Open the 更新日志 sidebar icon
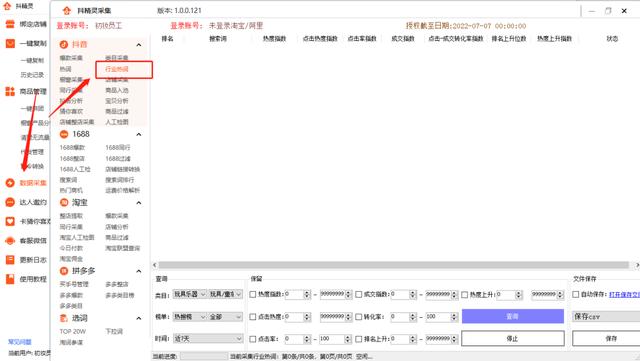The image size is (640, 361). (10, 260)
